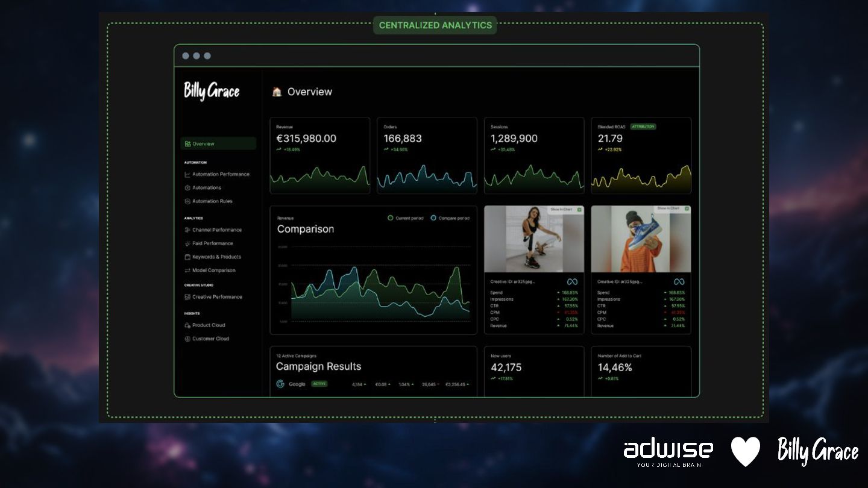Select Model Comparison in the sidebar

[214, 271]
